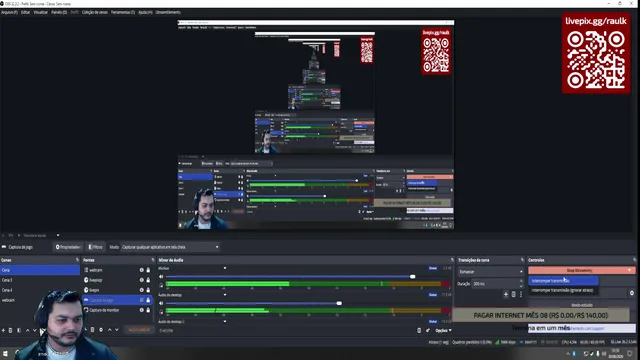Image resolution: width=640 pixels, height=360 pixels.
Task: Move selected scene up
Action: 27,330
